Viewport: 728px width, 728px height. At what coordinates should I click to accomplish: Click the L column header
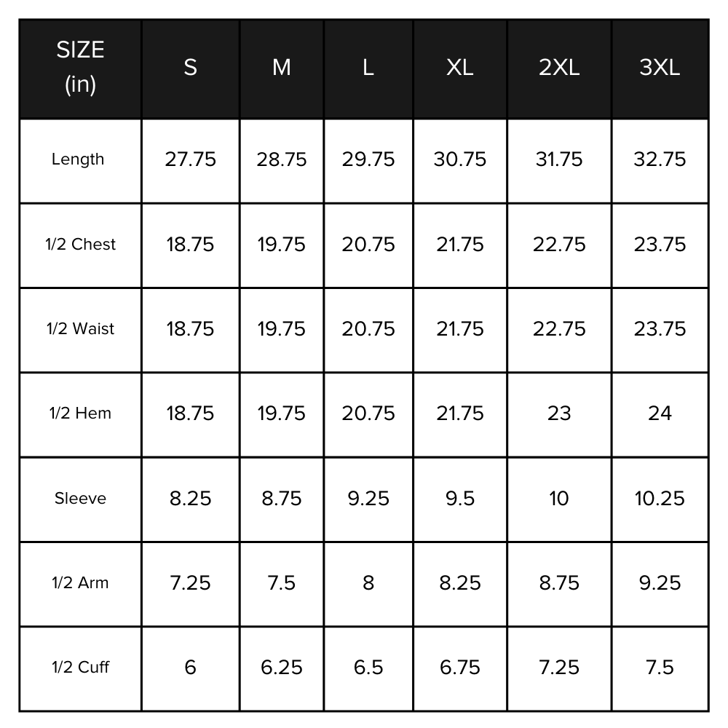pos(368,68)
